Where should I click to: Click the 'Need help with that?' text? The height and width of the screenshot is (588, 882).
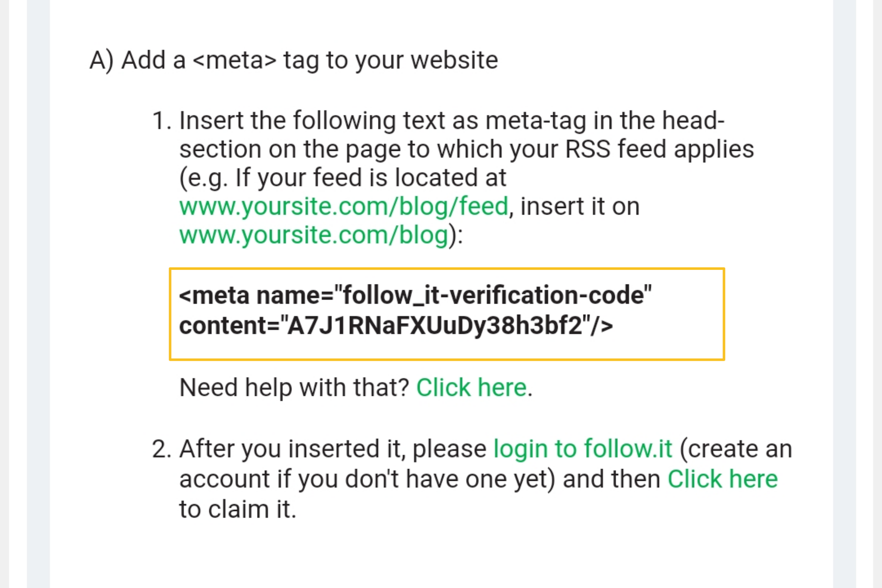click(x=294, y=387)
